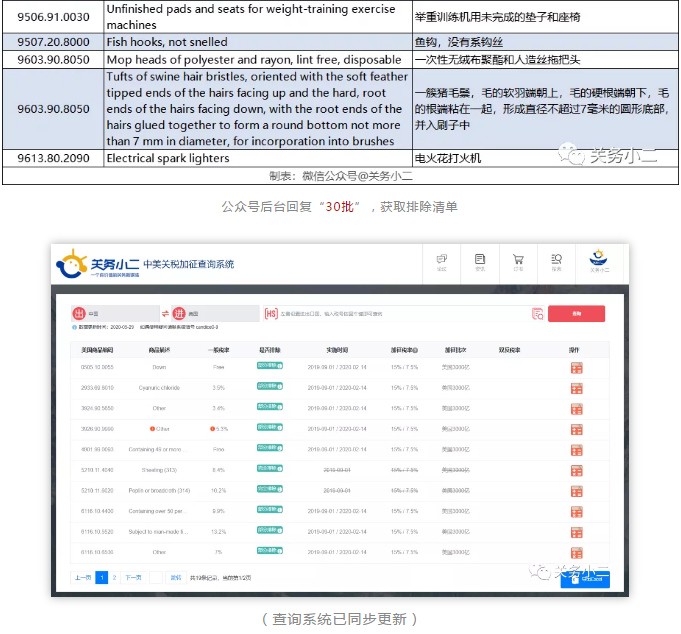Click green exclusion badge in Sheeting (313) row
The height and width of the screenshot is (634, 681).
tap(270, 468)
